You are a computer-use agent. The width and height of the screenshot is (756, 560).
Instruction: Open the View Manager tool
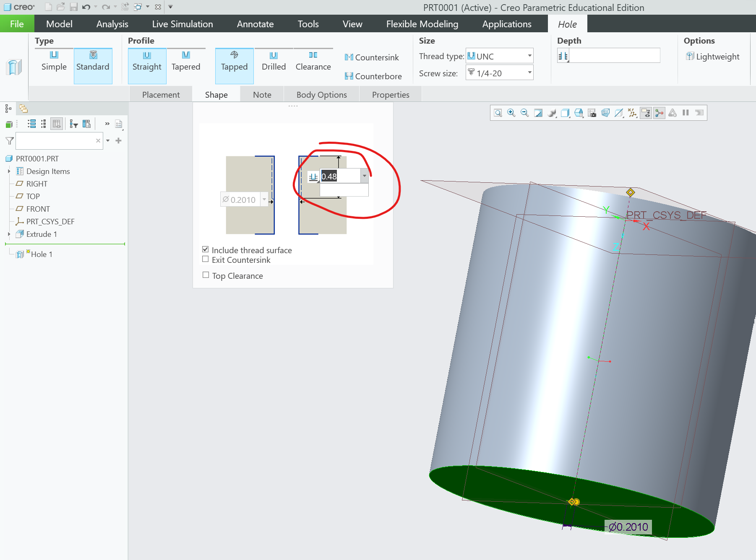[x=592, y=113]
